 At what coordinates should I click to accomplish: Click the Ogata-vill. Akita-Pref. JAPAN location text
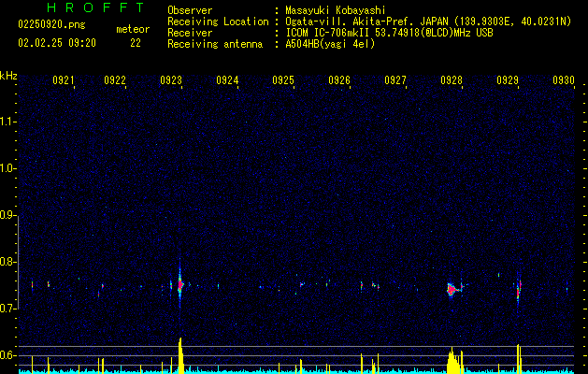pyautogui.click(x=428, y=22)
